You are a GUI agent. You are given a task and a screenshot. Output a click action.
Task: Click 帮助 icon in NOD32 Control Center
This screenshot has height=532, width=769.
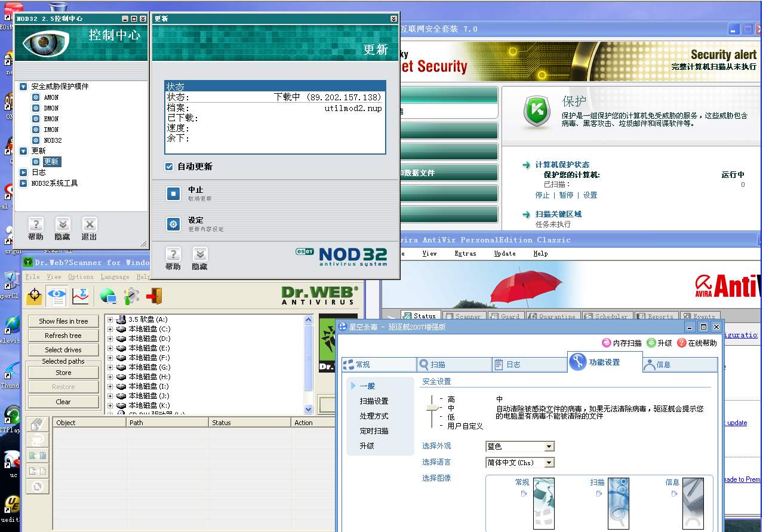(x=36, y=225)
